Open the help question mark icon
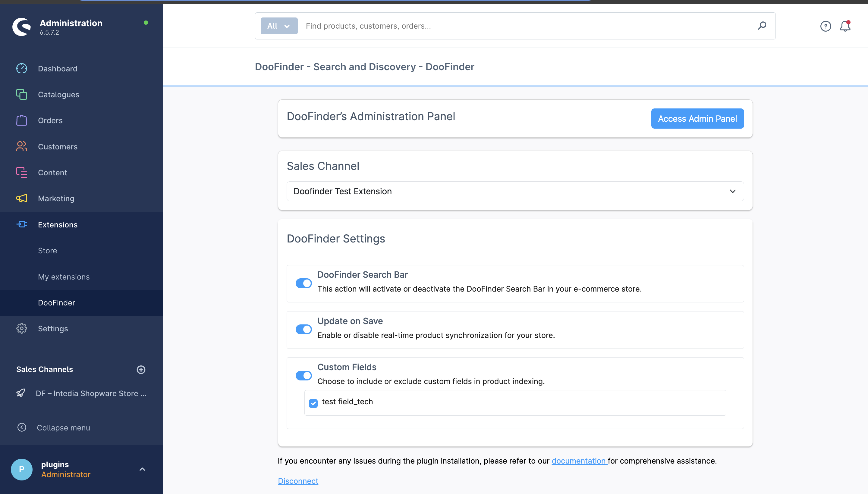This screenshot has height=494, width=868. (826, 26)
